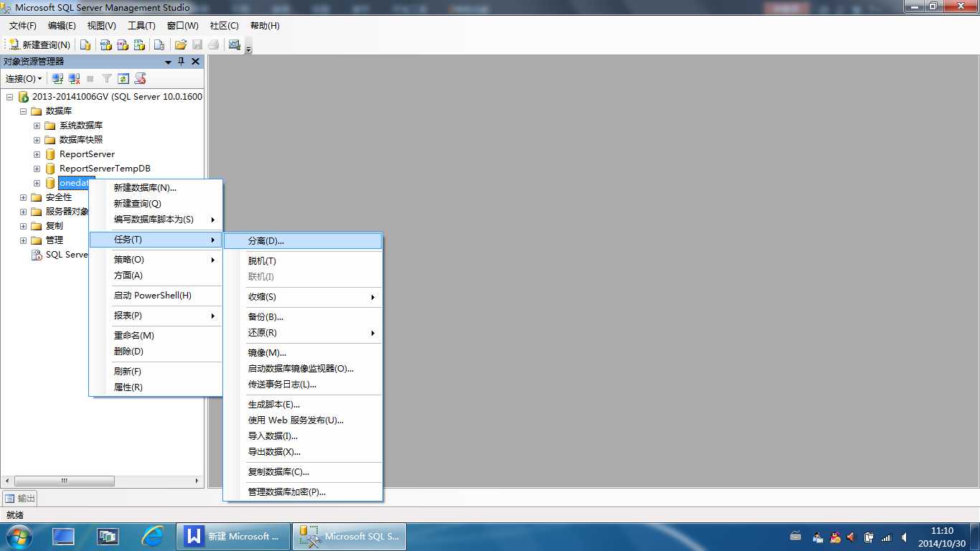Viewport: 980px width, 551px height.
Task: Click the SQL Server Compact Query icon
Action: click(x=159, y=44)
